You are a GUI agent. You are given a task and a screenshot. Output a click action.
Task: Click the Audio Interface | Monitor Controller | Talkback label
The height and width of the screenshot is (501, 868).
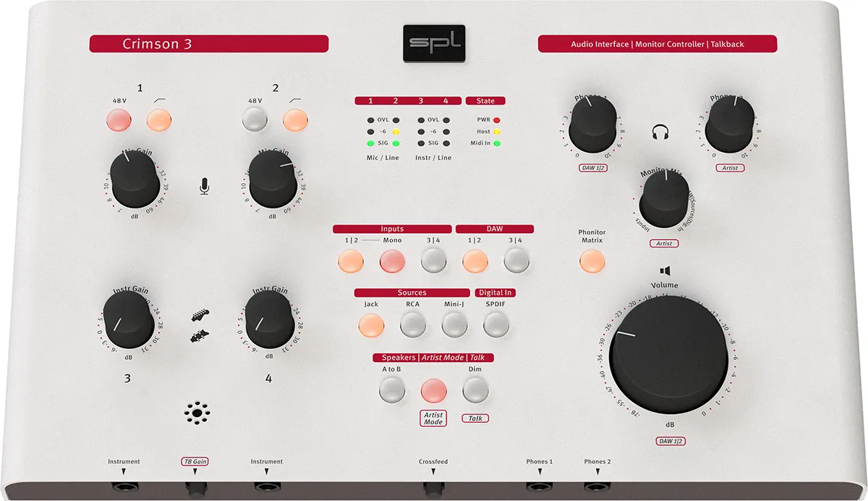pyautogui.click(x=658, y=44)
